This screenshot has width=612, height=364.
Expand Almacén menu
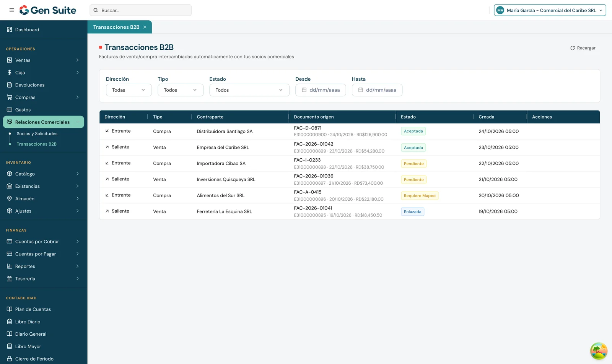[x=44, y=198]
